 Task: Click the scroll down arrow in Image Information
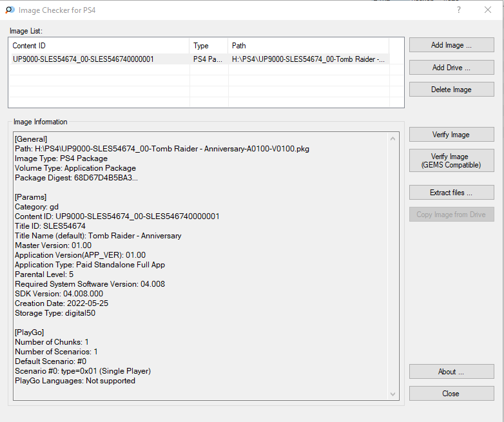click(393, 394)
